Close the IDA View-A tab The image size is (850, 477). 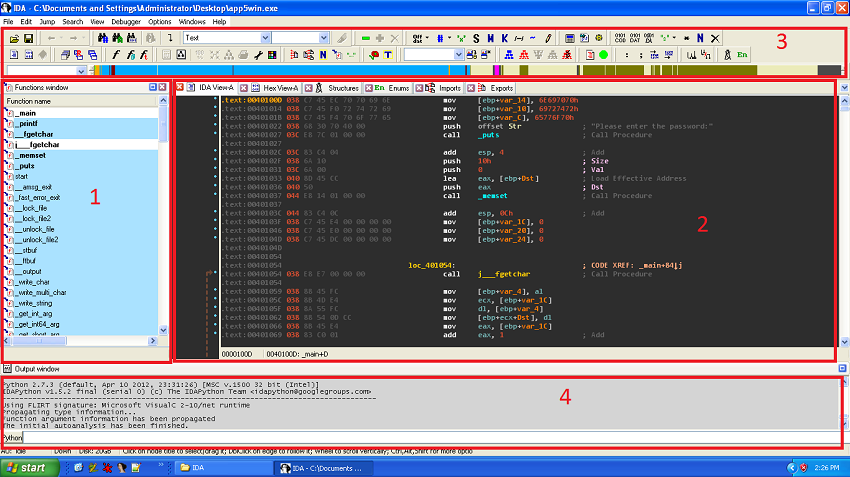[x=179, y=87]
